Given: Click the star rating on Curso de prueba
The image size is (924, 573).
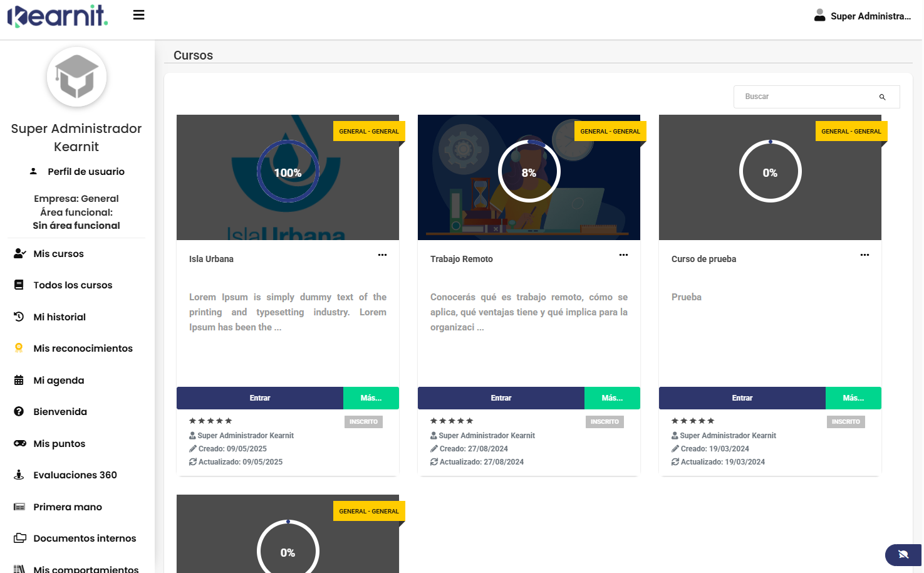Looking at the screenshot, I should pyautogui.click(x=693, y=421).
